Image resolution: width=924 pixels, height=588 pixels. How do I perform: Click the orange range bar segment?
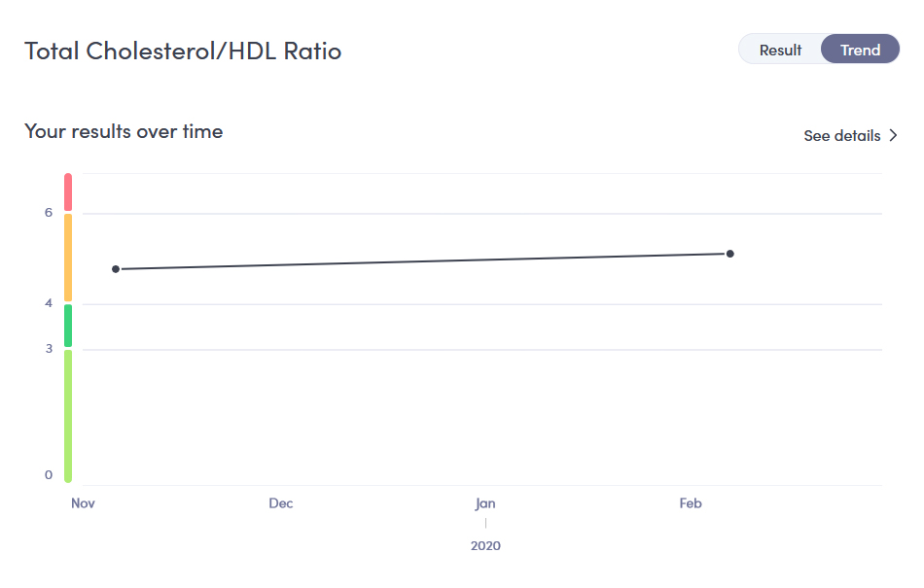pos(68,258)
